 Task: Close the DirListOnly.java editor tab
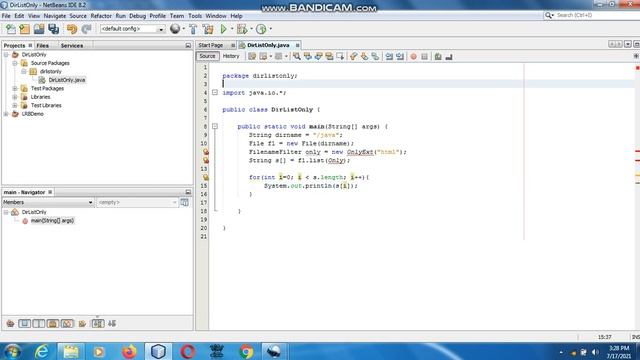298,45
